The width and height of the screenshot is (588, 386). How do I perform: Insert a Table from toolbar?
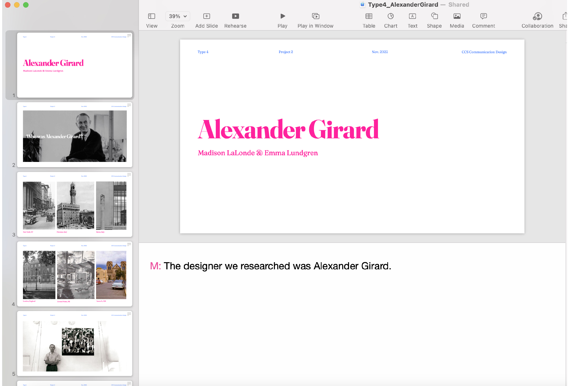point(369,16)
